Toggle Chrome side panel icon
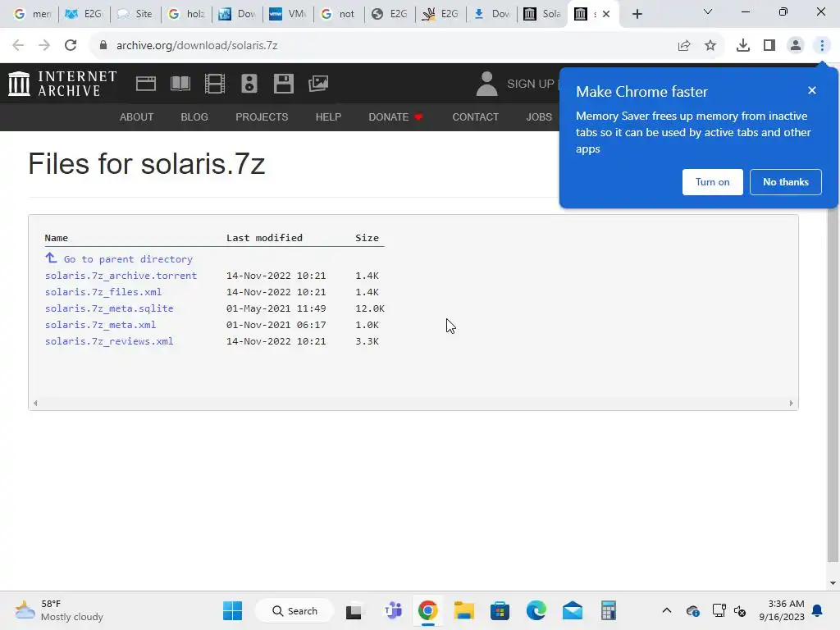This screenshot has width=840, height=630. tap(769, 46)
